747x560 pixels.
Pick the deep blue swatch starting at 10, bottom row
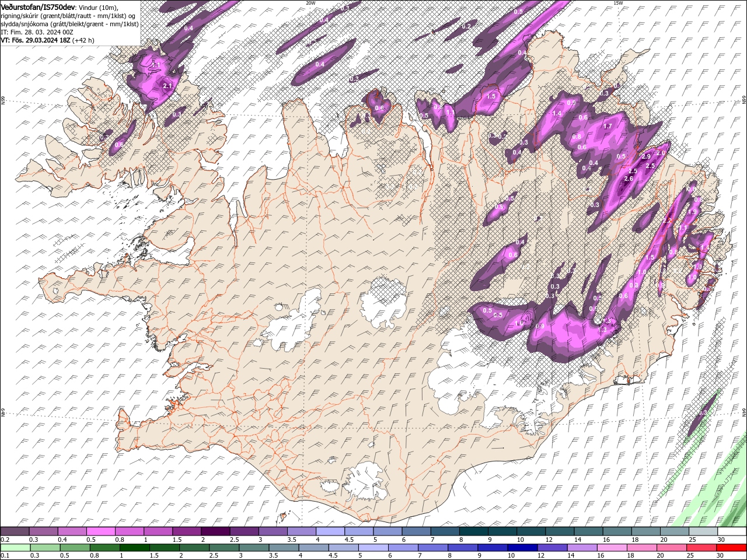pos(522,548)
